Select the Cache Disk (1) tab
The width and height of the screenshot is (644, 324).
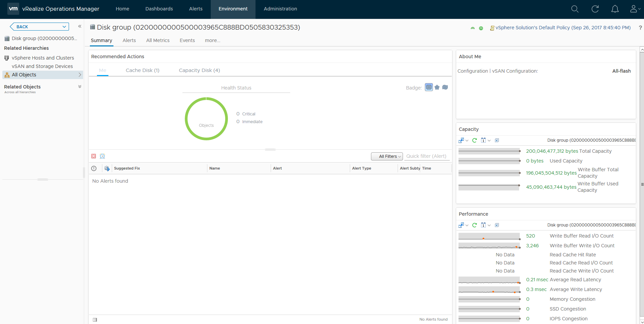[x=143, y=70]
